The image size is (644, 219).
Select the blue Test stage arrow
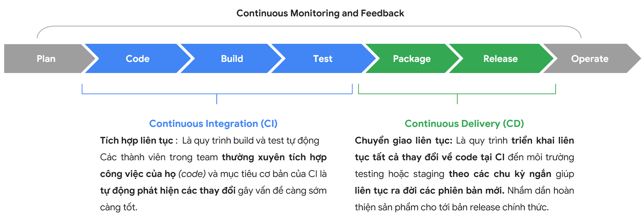(323, 58)
